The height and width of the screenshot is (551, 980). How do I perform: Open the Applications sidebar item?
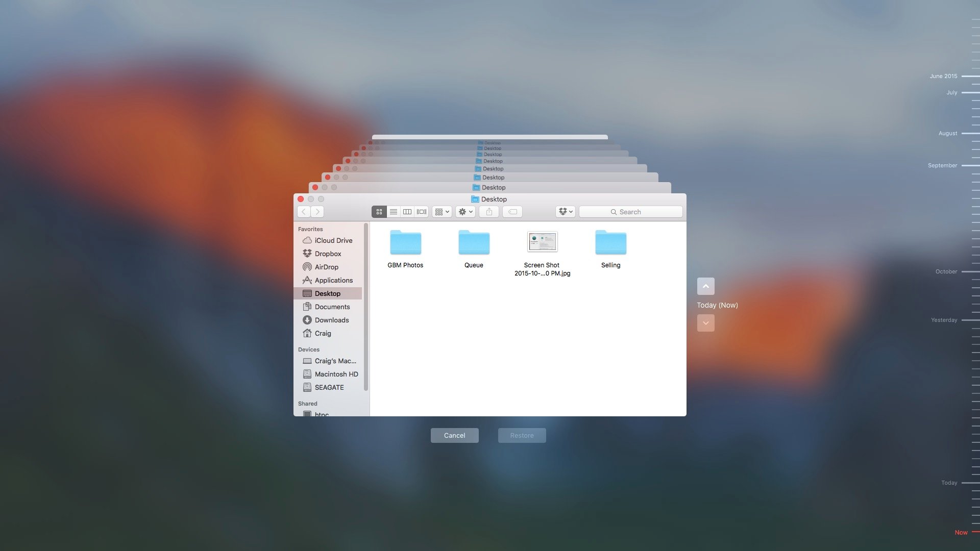(x=334, y=280)
